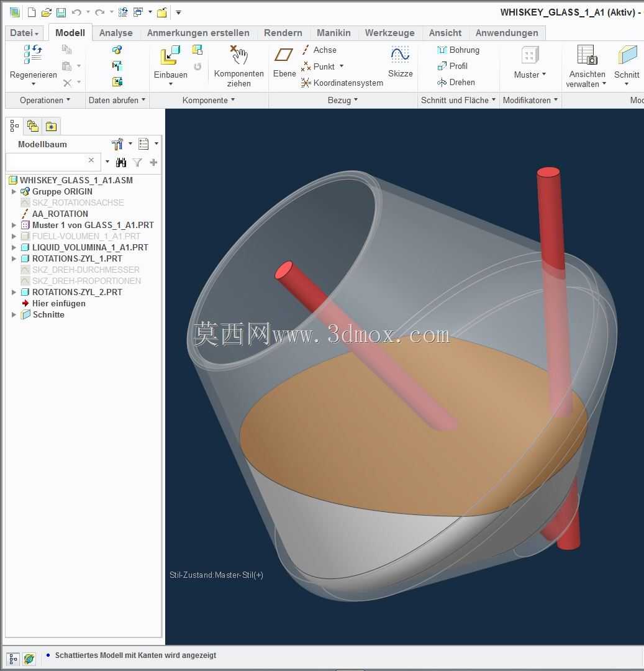Open the Modifikatoren group dropdown
The height and width of the screenshot is (671, 644).
[x=530, y=100]
